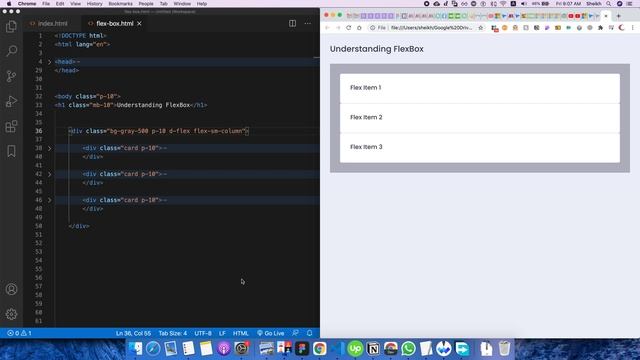The height and width of the screenshot is (360, 640).
Task: Split the editor to the right
Action: (x=292, y=24)
